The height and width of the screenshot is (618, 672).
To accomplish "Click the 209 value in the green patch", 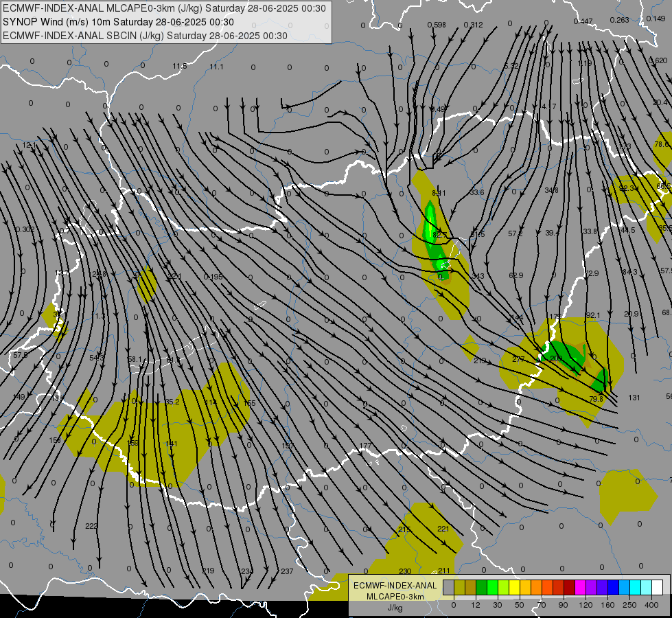I will click(556, 358).
